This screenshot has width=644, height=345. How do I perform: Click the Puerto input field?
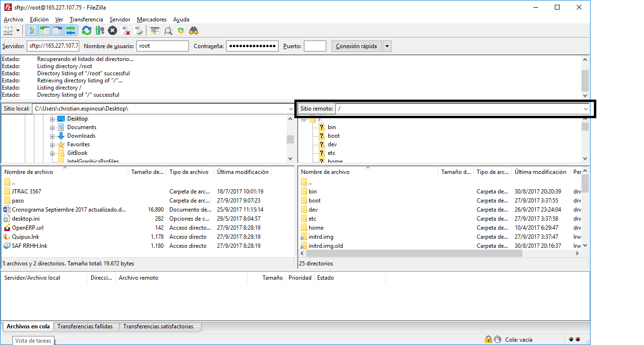click(x=315, y=46)
